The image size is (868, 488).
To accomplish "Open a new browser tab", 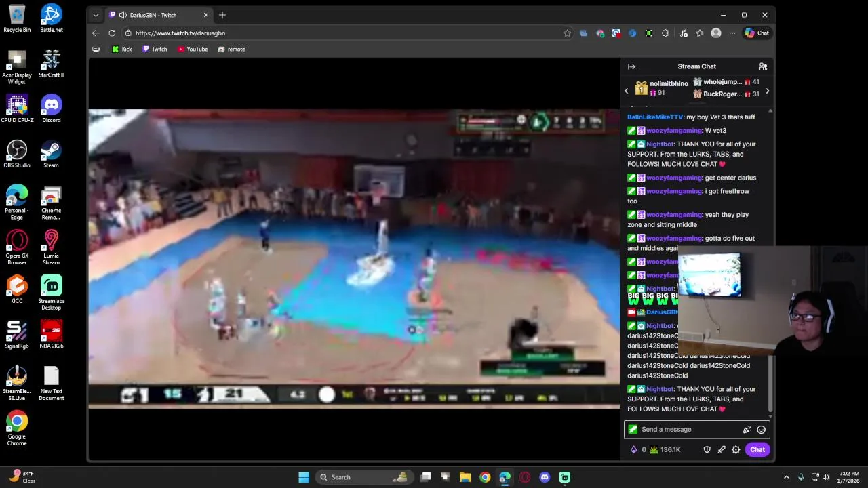I will 222,15.
